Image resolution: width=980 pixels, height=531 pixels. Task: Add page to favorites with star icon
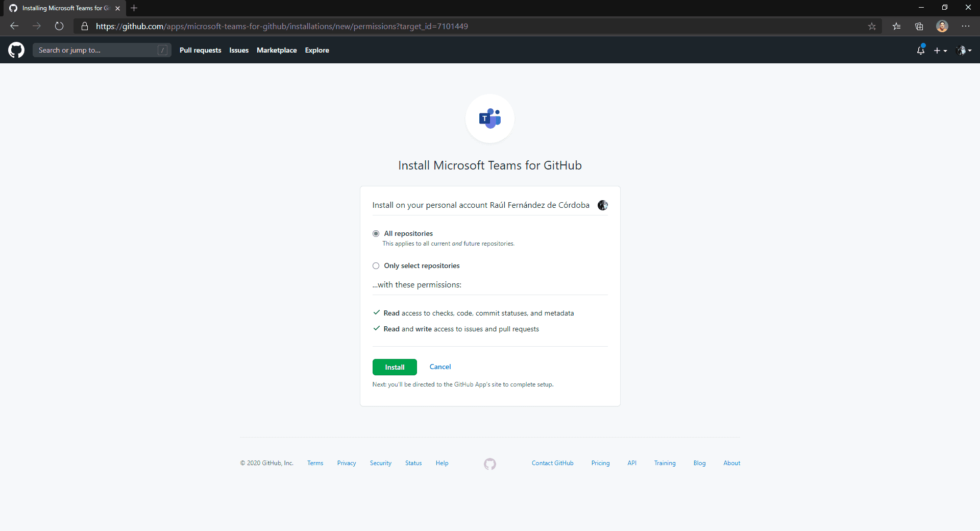click(872, 26)
